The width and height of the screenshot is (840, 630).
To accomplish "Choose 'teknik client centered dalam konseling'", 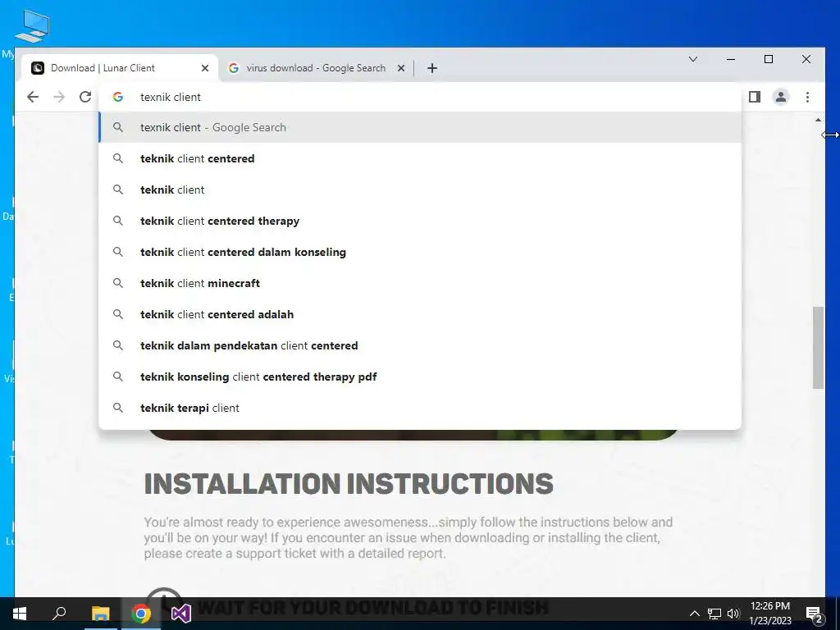I will pyautogui.click(x=420, y=252).
